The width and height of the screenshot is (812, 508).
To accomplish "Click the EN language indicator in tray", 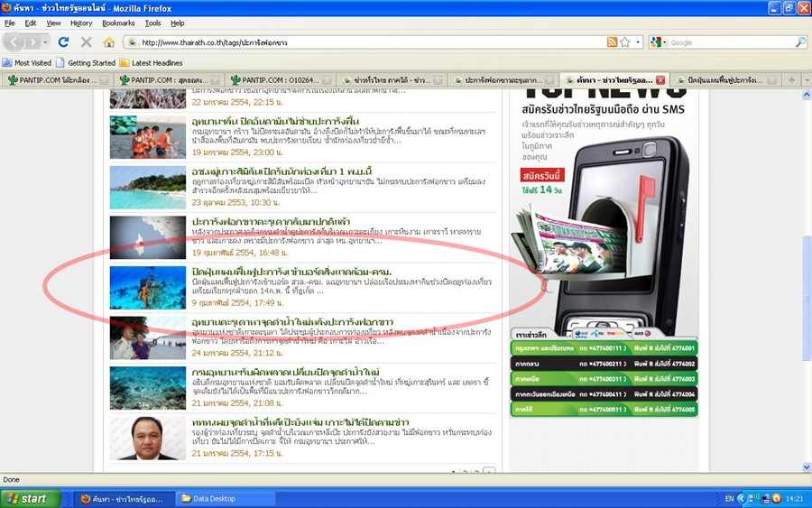I will click(729, 499).
